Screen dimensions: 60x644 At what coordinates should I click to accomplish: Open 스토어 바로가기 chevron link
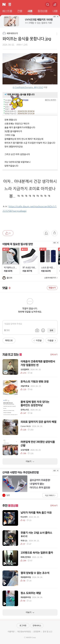51,278
